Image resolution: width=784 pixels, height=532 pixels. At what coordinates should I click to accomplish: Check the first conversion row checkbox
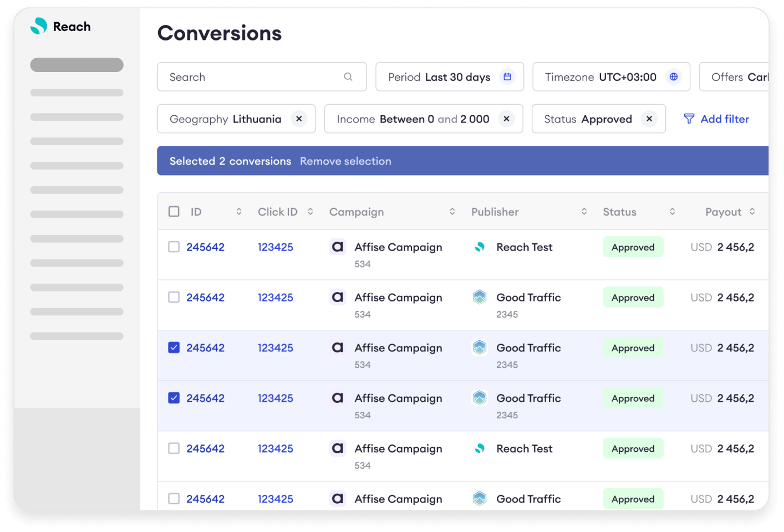(174, 247)
